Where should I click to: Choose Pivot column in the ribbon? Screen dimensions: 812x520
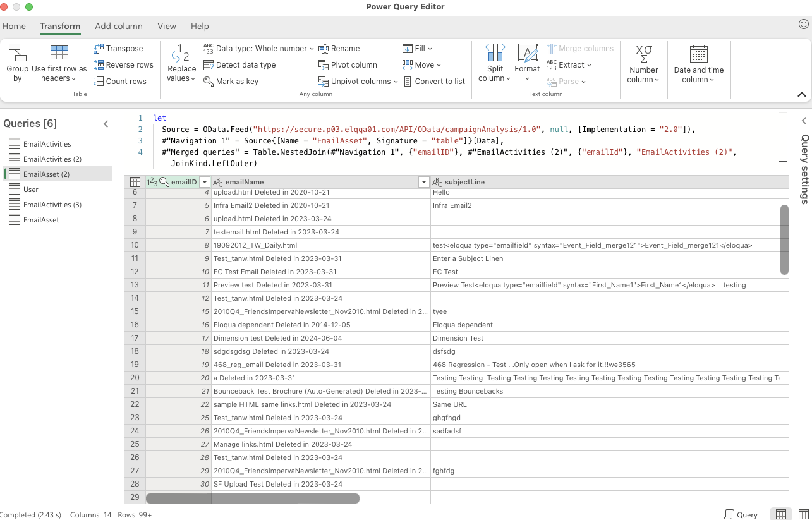pos(348,65)
